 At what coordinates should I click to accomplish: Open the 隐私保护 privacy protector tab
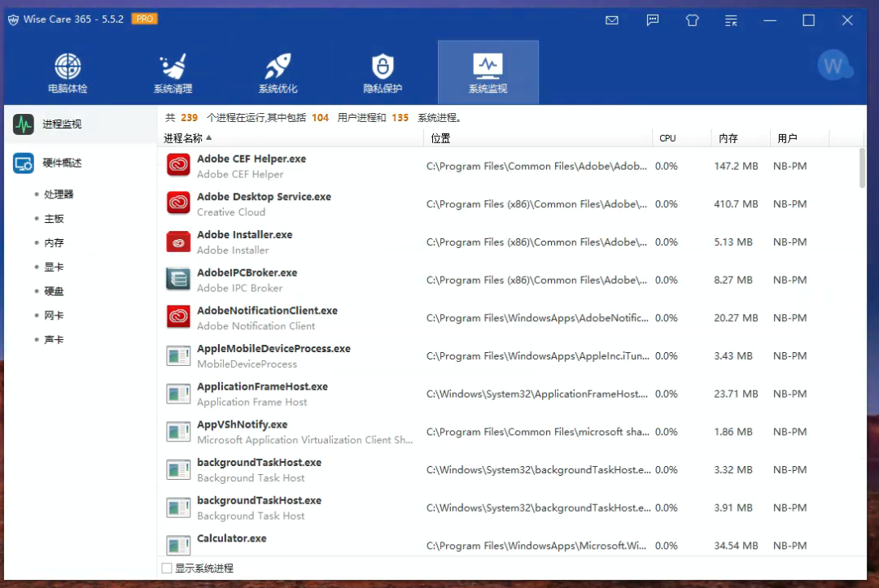pos(383,73)
